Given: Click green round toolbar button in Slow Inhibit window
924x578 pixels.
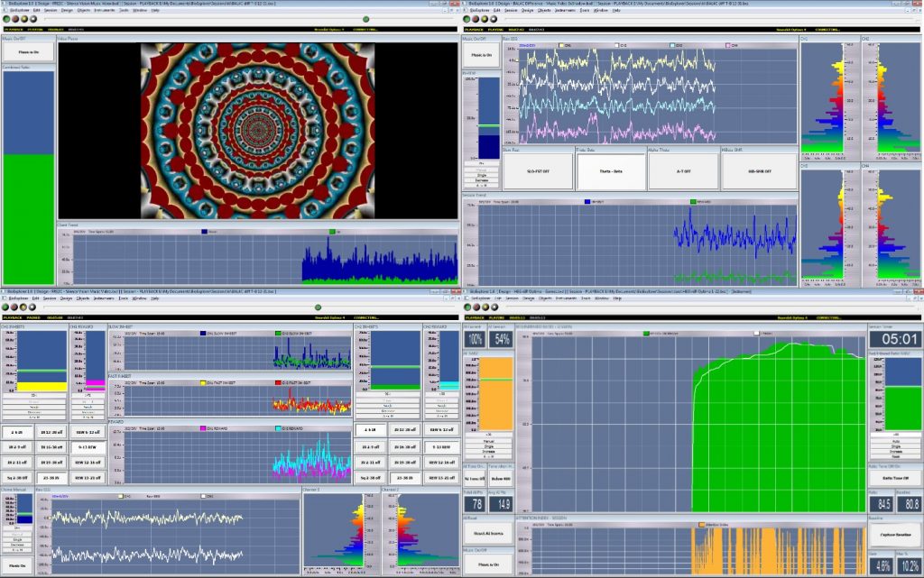Looking at the screenshot, I should (x=5, y=307).
